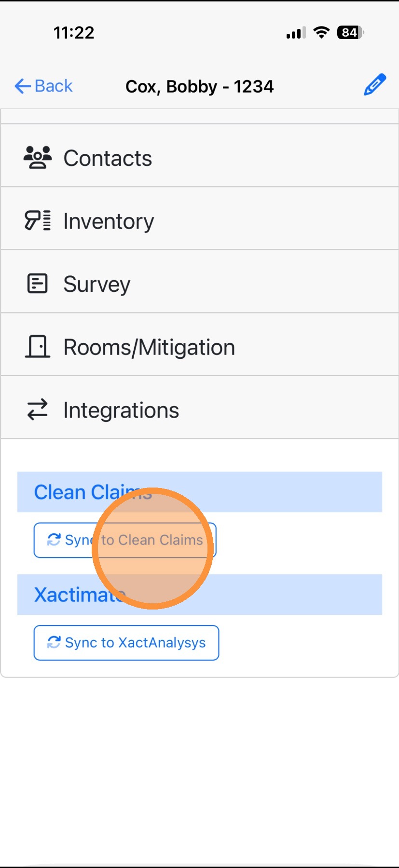Tap the Rooms/Mitigation door icon
The width and height of the screenshot is (399, 868).
coord(38,347)
